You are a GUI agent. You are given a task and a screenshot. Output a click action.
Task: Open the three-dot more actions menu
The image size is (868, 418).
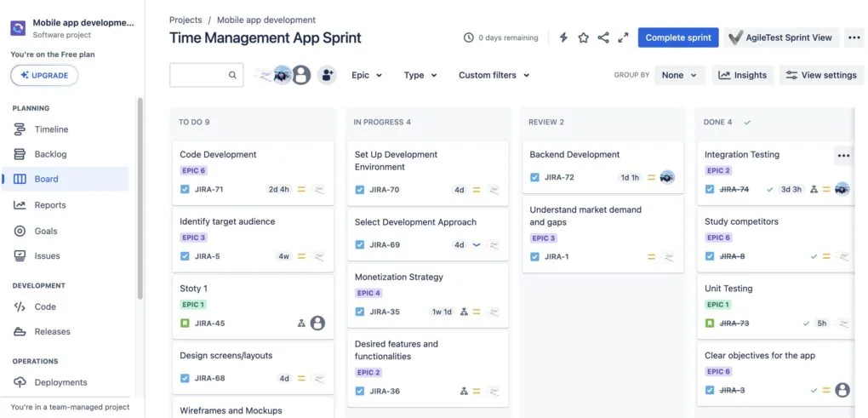point(854,37)
